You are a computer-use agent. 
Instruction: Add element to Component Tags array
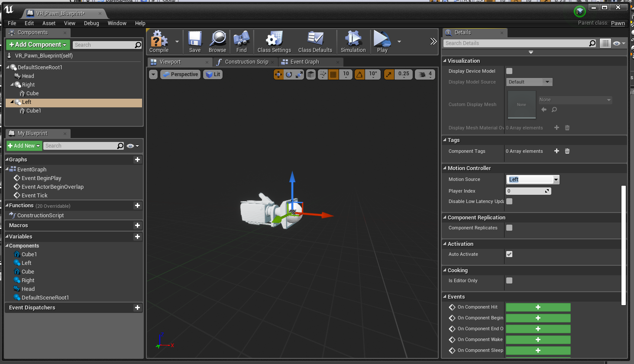[556, 151]
